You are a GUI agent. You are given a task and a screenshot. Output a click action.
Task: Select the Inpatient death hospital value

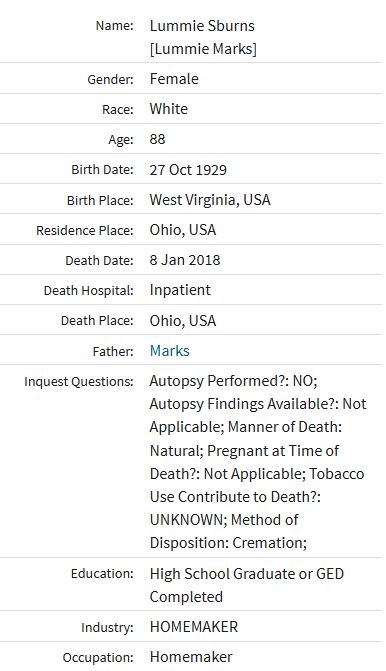(180, 290)
